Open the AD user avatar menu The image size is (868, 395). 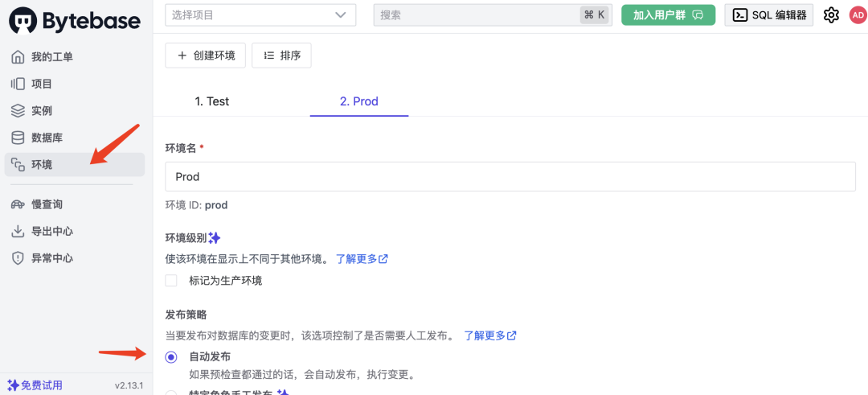pyautogui.click(x=858, y=15)
